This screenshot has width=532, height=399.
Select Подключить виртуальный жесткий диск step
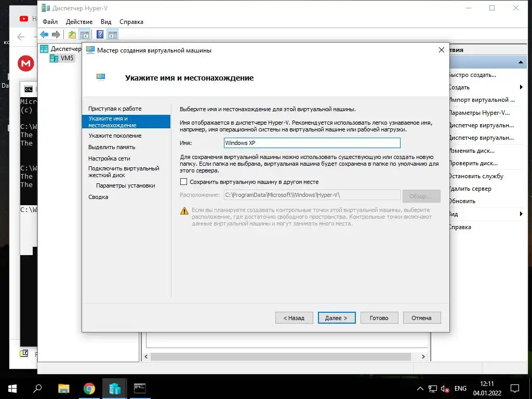point(124,171)
